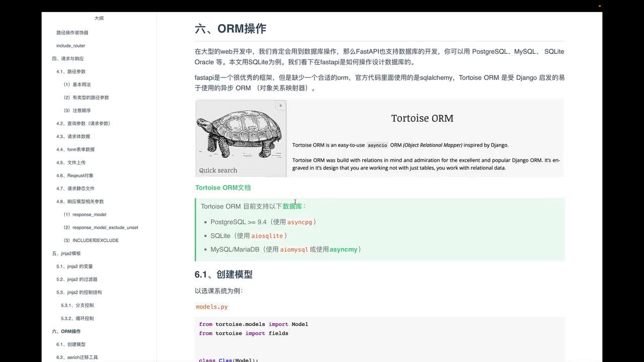The height and width of the screenshot is (362, 644).
Task: Click the 六、ORM操作 main heading
Action: (x=230, y=29)
